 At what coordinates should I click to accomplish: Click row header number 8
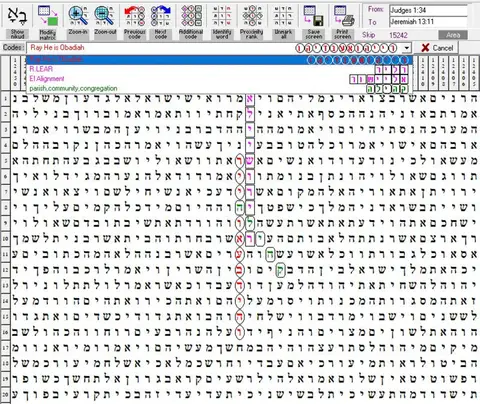coord(5,207)
